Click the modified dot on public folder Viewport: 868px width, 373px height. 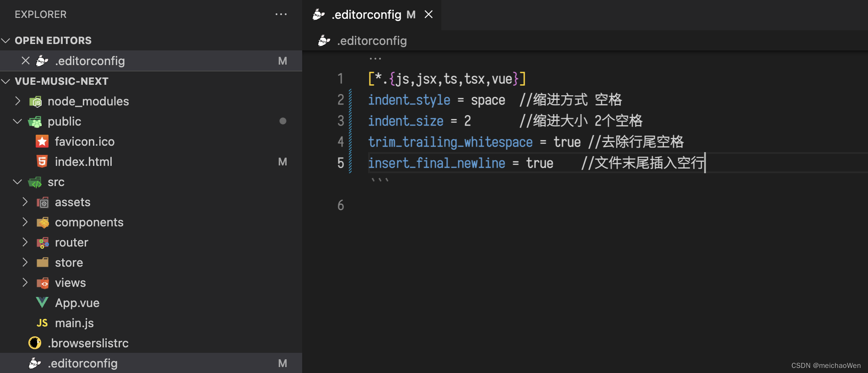(x=283, y=121)
